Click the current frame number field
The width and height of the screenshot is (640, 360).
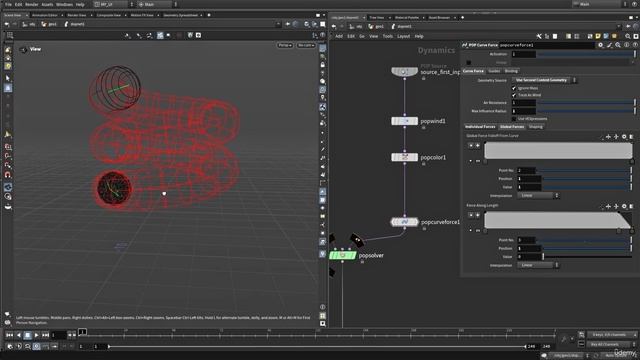click(x=58, y=335)
